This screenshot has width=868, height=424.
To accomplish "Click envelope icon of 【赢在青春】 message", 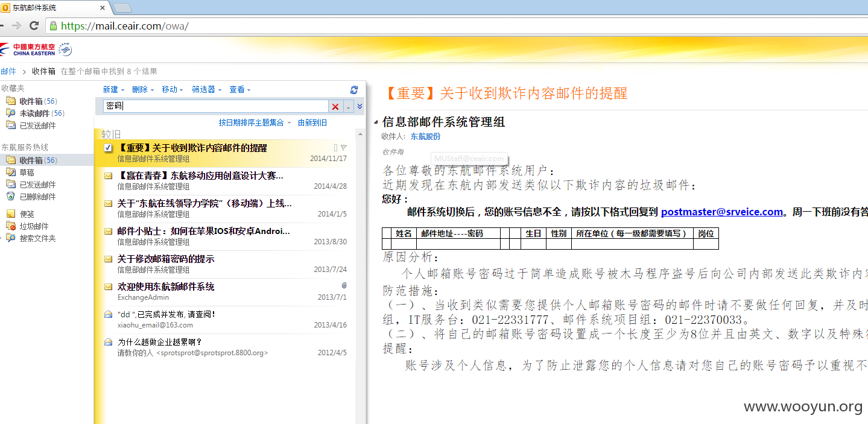I will pyautogui.click(x=108, y=176).
